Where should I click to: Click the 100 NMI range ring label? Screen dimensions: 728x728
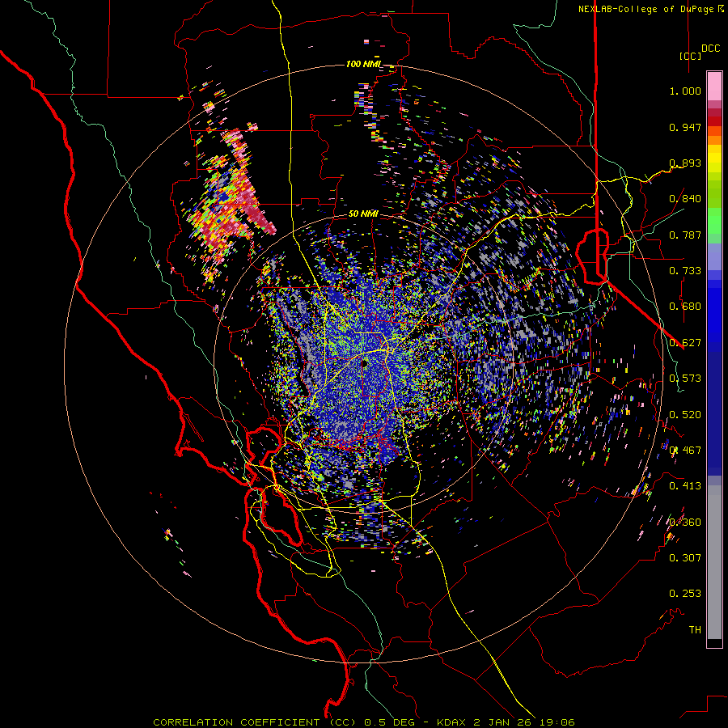click(363, 64)
